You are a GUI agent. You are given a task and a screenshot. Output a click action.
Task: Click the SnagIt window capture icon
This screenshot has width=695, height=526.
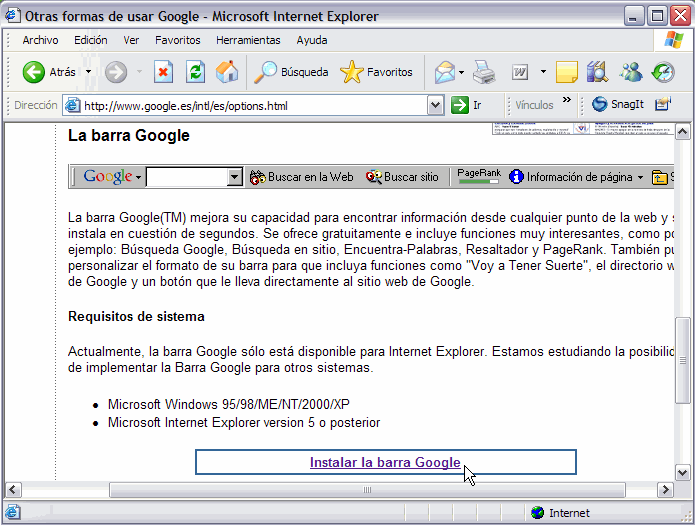pos(663,105)
